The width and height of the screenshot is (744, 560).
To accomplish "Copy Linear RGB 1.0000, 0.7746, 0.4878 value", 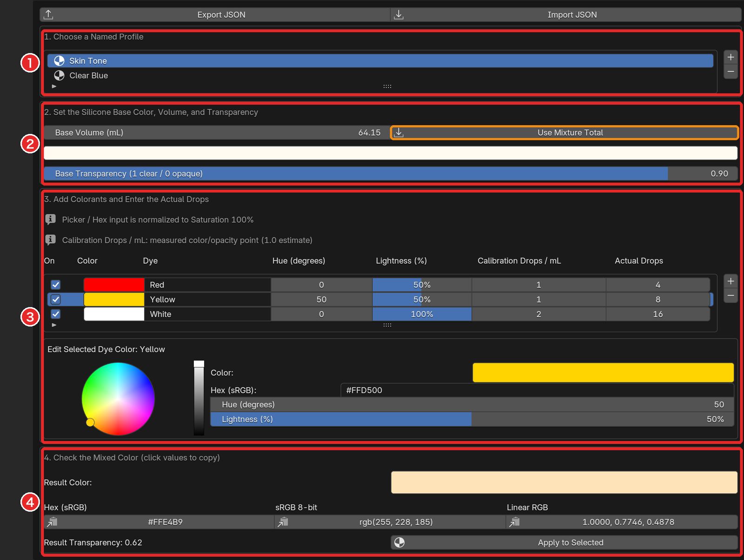I will 622,522.
